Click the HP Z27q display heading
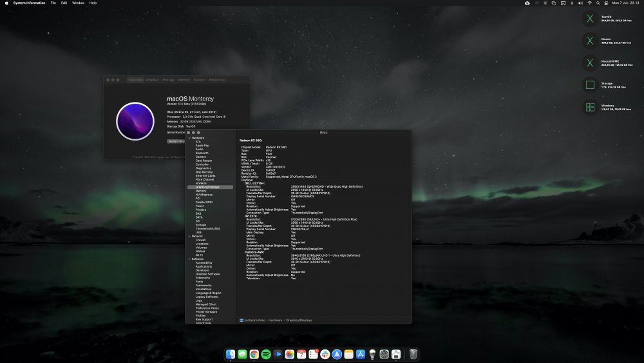 click(251, 216)
